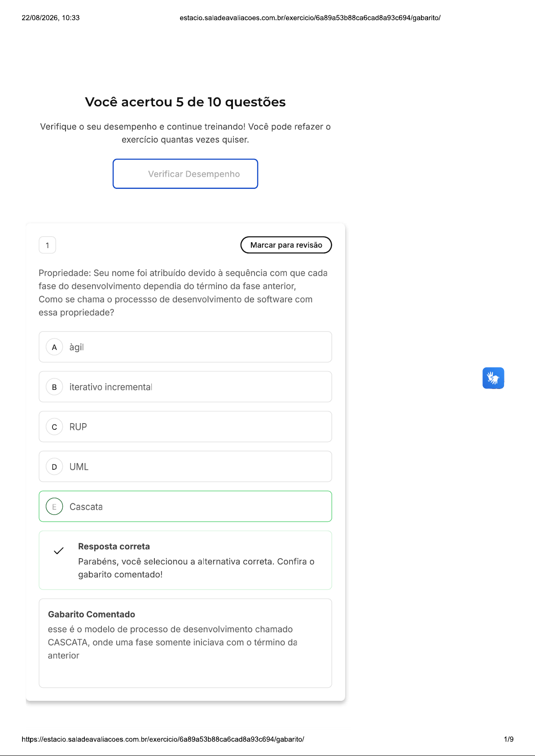This screenshot has height=756, width=535.
Task: Choose the 'iterativo incremental' answer row
Action: [x=185, y=387]
